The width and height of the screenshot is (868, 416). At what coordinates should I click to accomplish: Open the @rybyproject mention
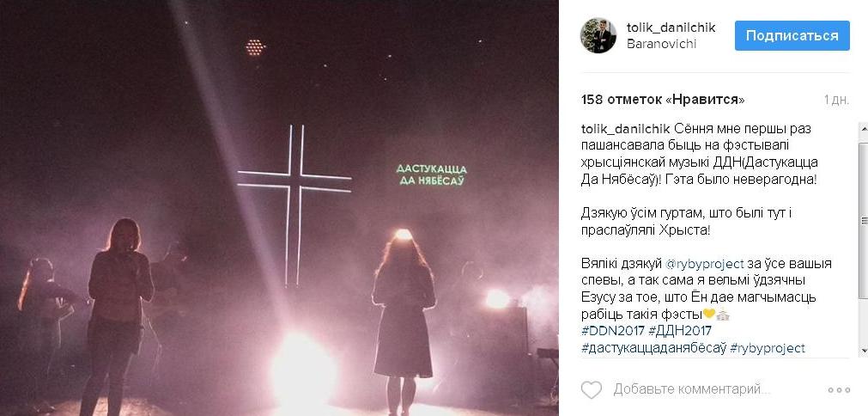pos(704,264)
